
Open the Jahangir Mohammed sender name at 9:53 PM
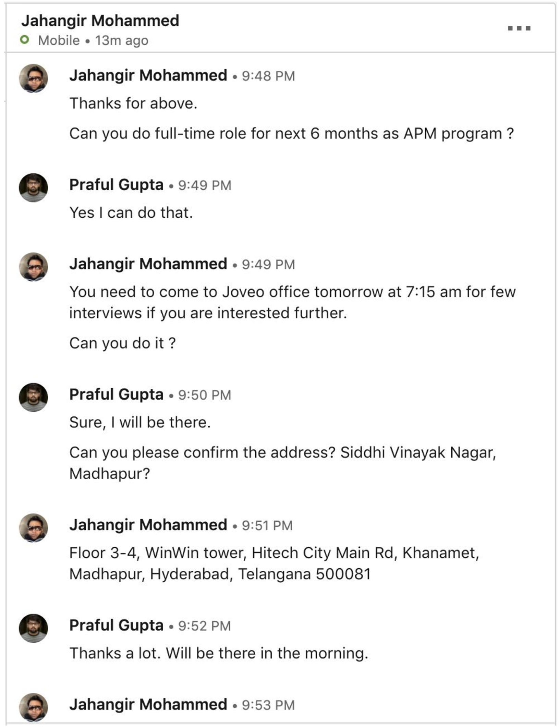click(148, 705)
